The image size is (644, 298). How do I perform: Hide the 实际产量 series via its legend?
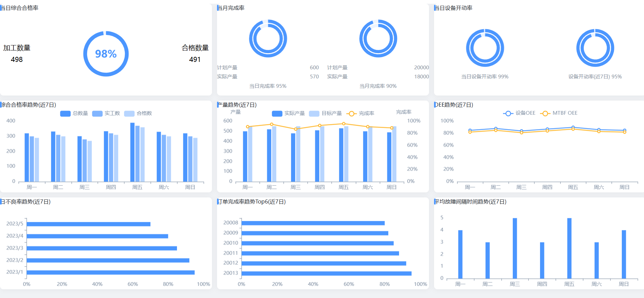coord(288,113)
